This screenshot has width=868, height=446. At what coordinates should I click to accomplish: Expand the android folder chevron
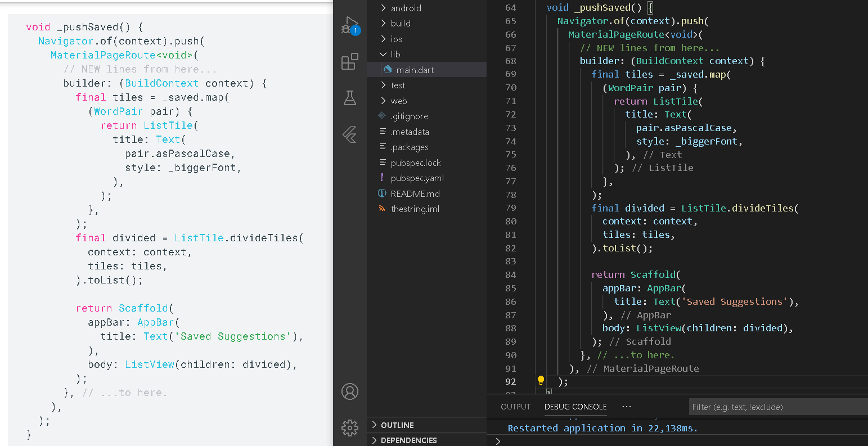[383, 8]
